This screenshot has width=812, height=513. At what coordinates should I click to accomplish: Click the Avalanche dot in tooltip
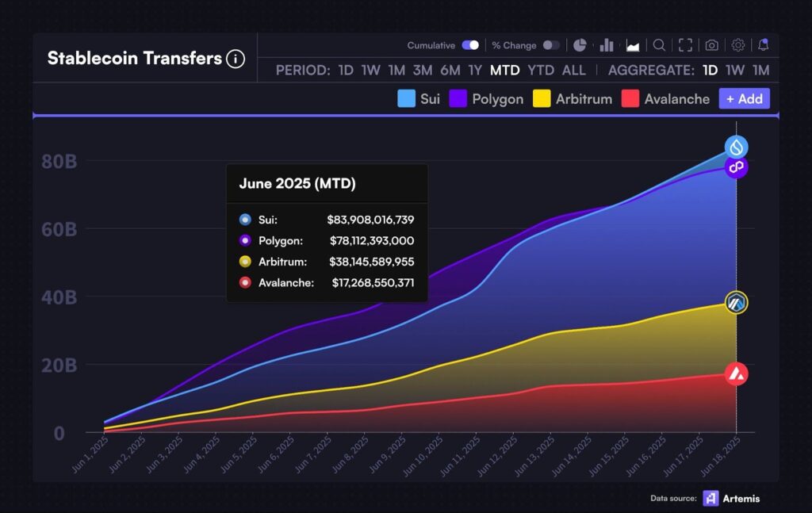(245, 282)
